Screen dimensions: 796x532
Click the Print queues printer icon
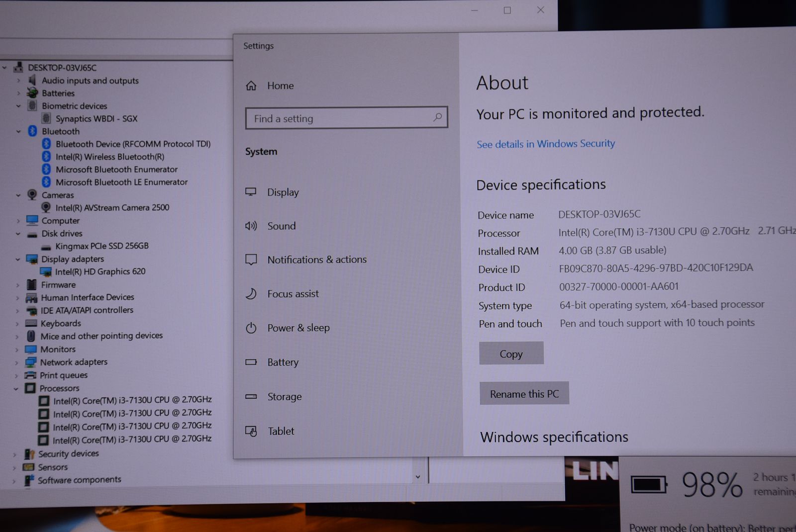tap(30, 375)
